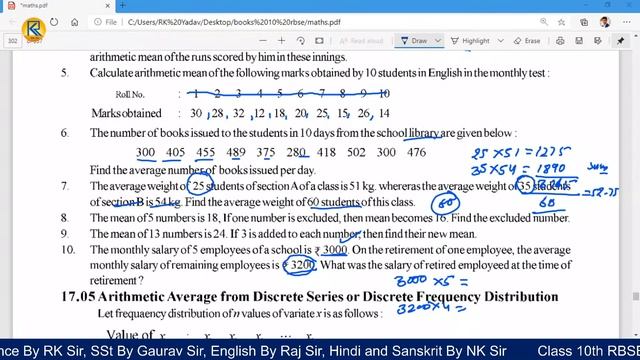Zoom in on the PDF
The image size is (640, 360).
281,41
